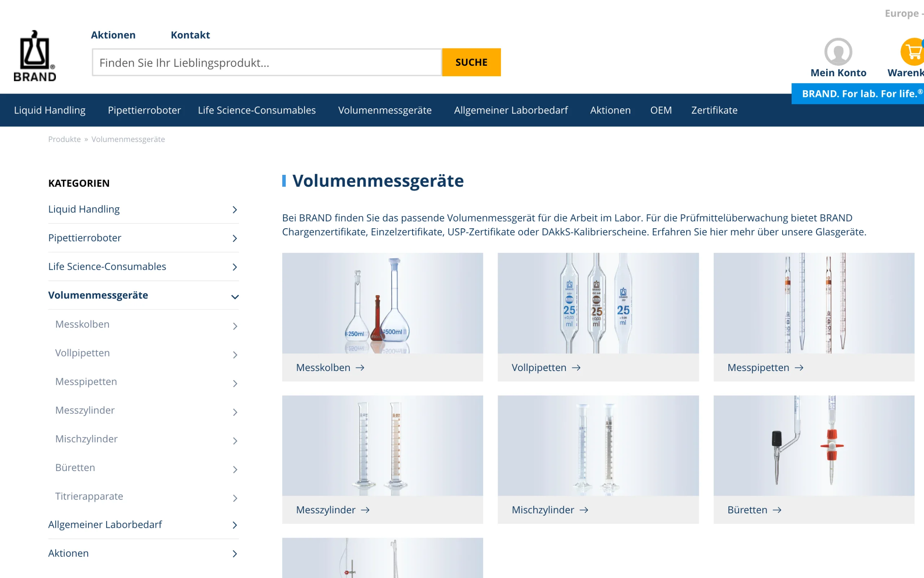The image size is (924, 578).
Task: Click arrow icon next to Messzylinder card label
Action: tap(365, 510)
